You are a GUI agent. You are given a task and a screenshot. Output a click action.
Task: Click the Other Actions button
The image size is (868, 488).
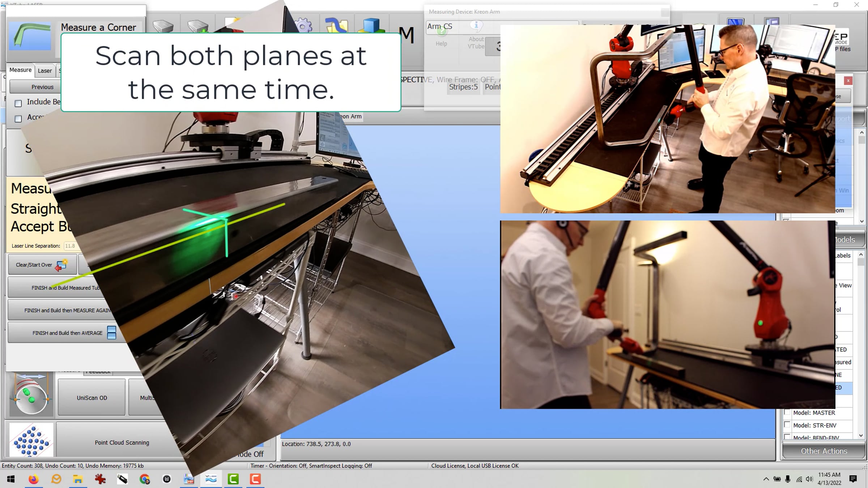coord(824,451)
